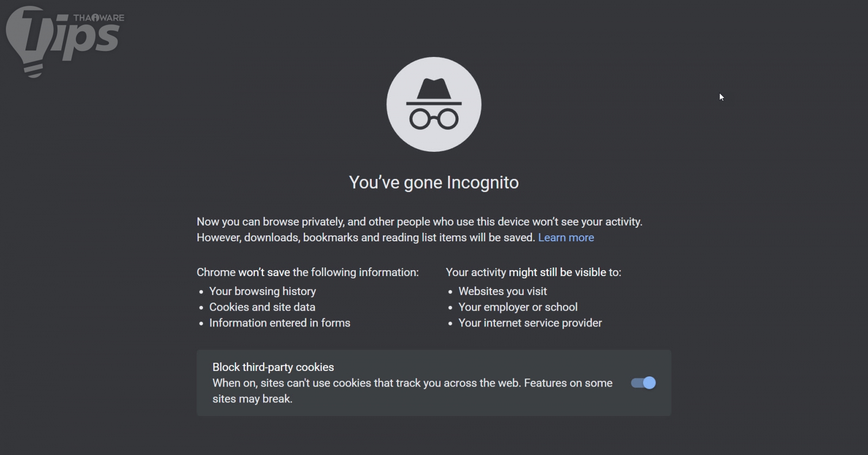Click the "Block third-party cookies" title text
This screenshot has height=455, width=868.
pyautogui.click(x=273, y=367)
